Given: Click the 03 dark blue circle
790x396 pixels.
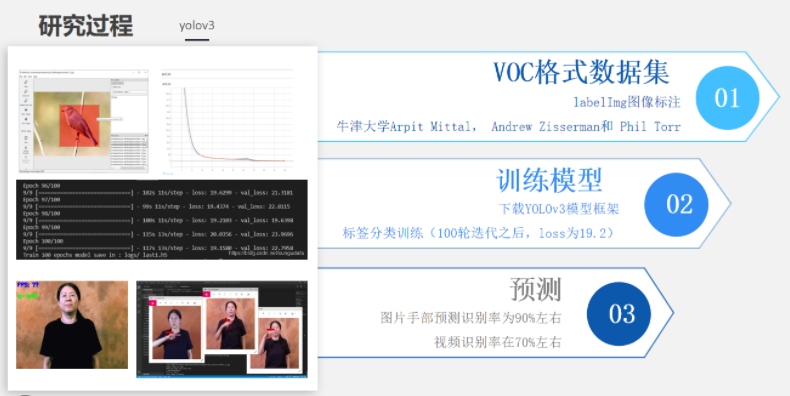Looking at the screenshot, I should click(619, 314).
